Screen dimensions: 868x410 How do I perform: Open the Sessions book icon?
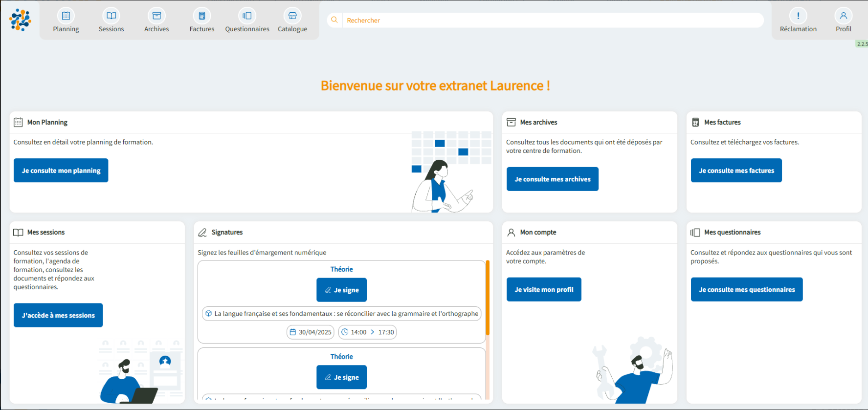coord(111,16)
